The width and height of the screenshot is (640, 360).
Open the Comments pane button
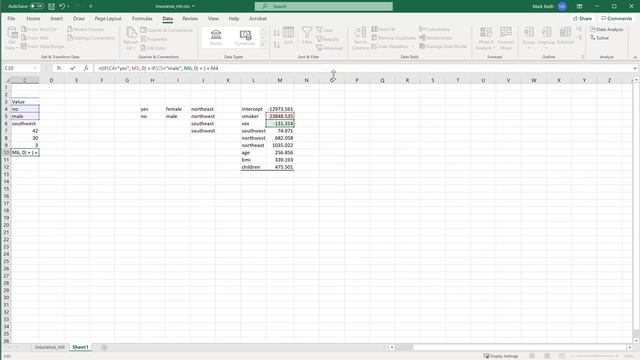616,19
